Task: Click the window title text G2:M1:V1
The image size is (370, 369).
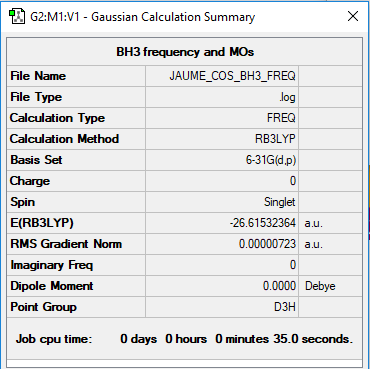Action: click(55, 17)
